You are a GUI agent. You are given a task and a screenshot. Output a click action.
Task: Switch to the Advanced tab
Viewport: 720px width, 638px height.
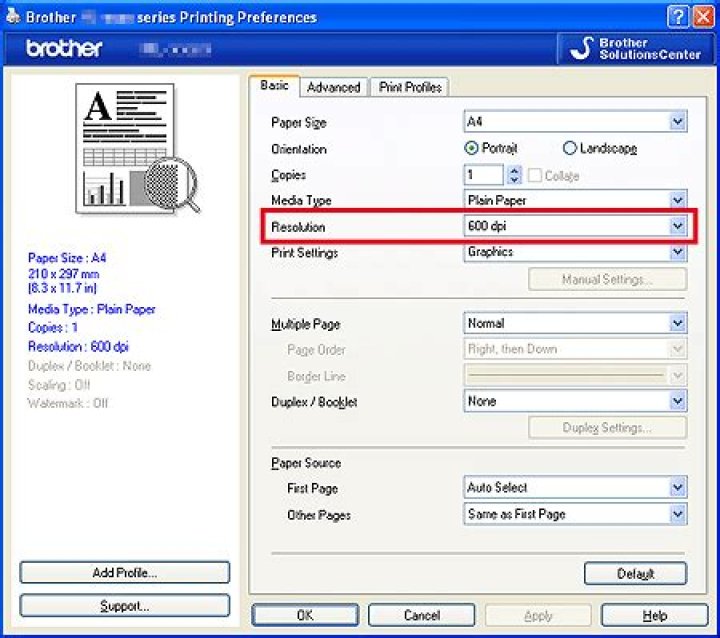pyautogui.click(x=334, y=87)
